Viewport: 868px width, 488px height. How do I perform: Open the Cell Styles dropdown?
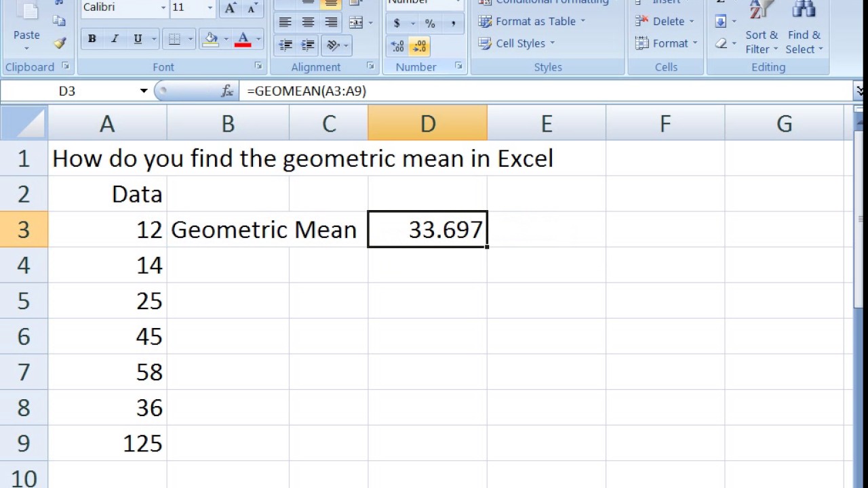point(520,43)
